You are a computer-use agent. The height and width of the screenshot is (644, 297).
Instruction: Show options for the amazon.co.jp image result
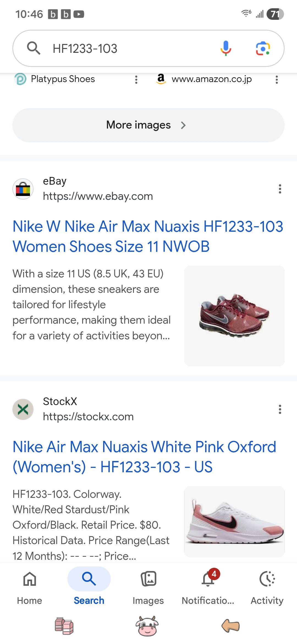(277, 80)
